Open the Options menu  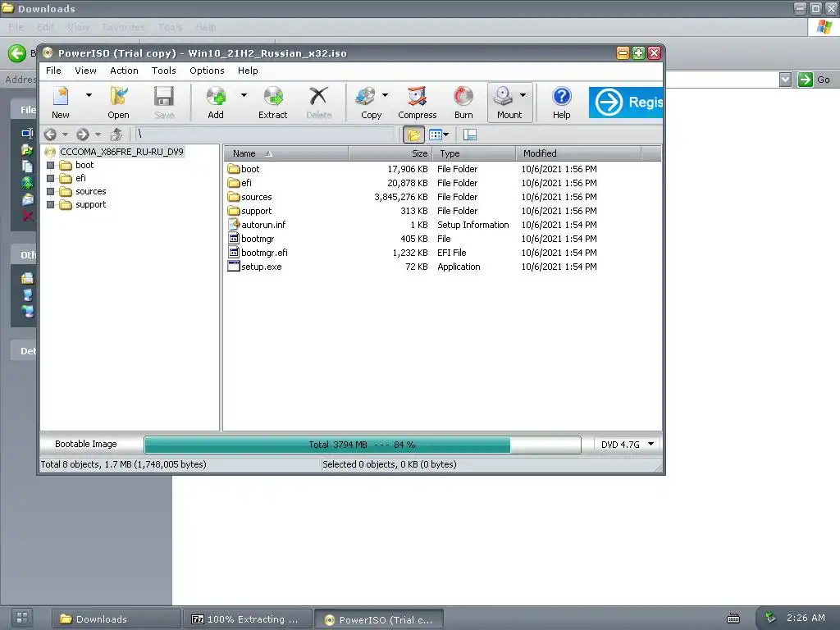(207, 71)
